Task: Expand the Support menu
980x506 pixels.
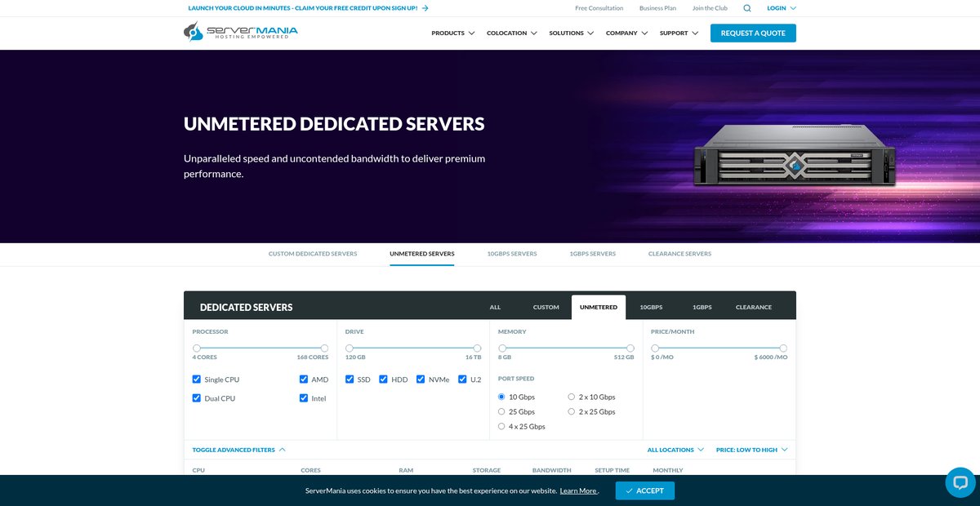Action: pos(679,33)
